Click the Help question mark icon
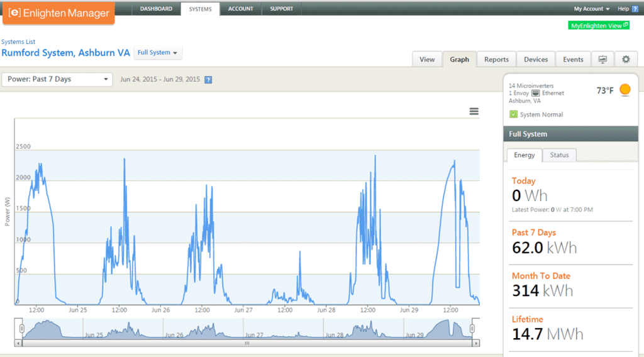This screenshot has height=357, width=644. [635, 9]
